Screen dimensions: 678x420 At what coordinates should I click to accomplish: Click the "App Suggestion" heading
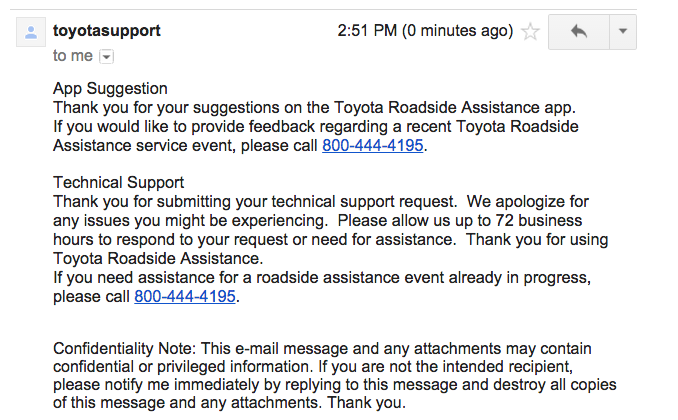coord(110,88)
